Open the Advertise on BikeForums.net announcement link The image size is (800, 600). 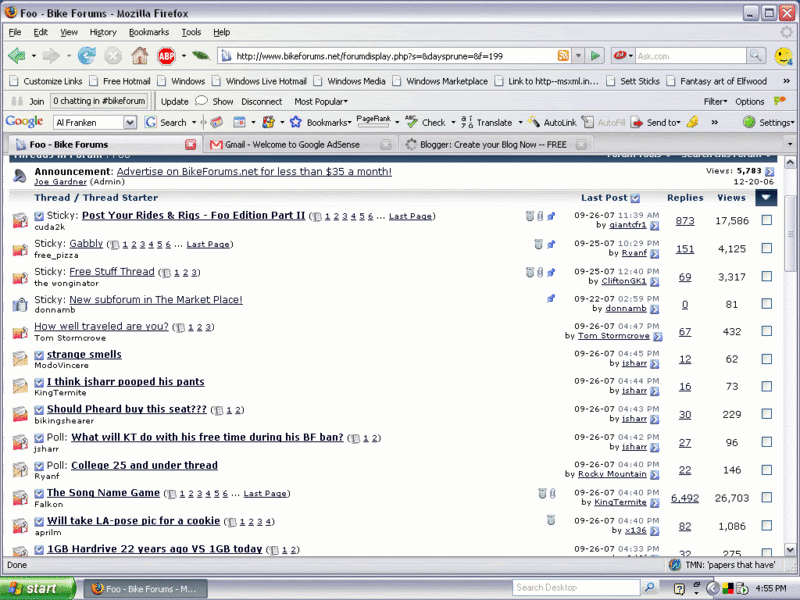click(254, 171)
